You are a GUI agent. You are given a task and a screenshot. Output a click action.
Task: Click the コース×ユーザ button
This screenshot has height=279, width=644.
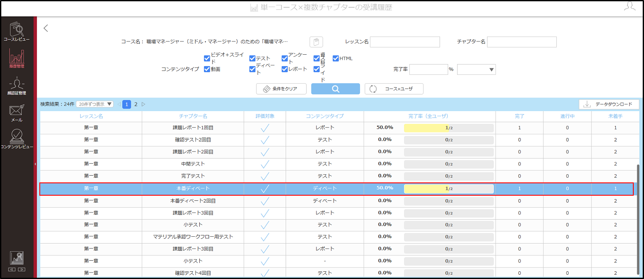coord(394,89)
